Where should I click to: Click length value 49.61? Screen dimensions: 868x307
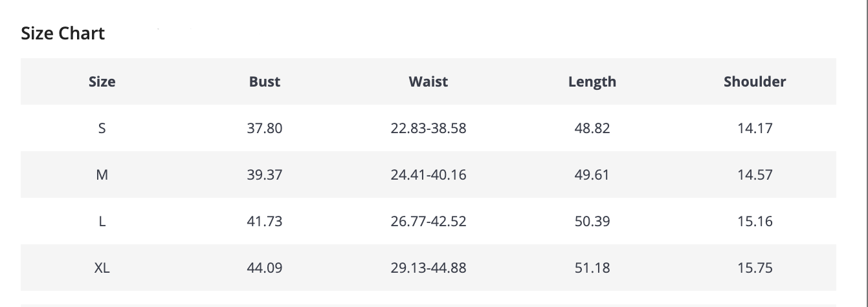coord(592,175)
